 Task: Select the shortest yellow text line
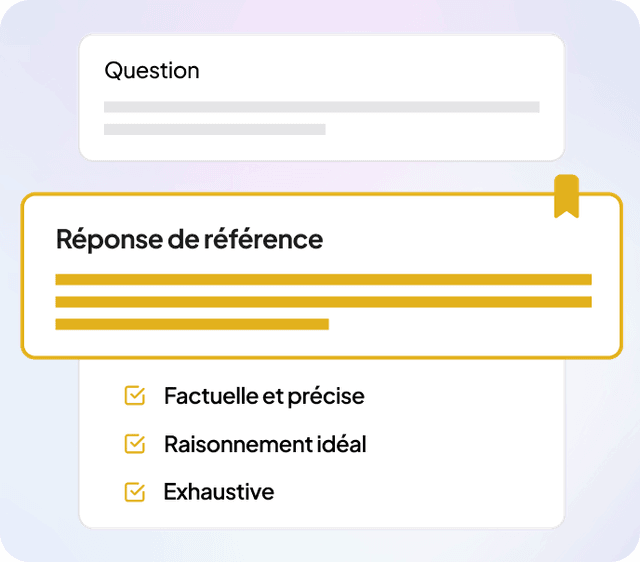192,324
